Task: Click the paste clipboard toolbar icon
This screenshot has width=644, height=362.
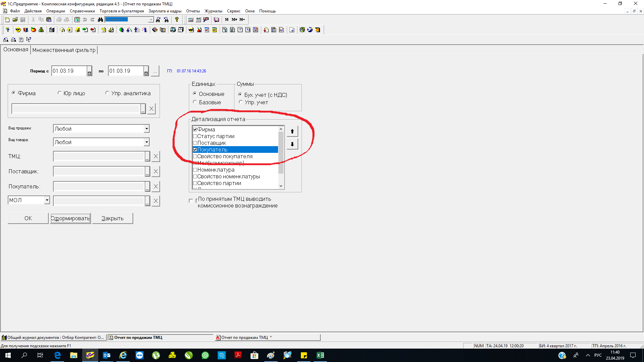Action: click(49, 20)
